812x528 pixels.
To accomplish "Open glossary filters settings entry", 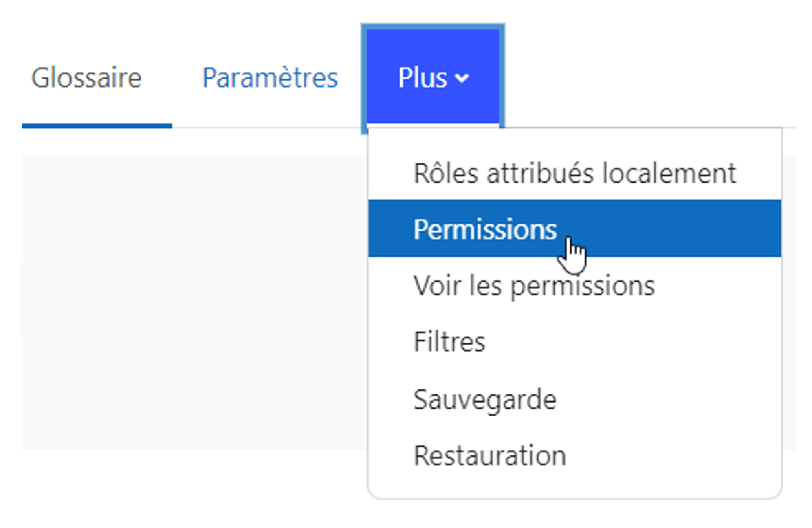I will [x=449, y=341].
